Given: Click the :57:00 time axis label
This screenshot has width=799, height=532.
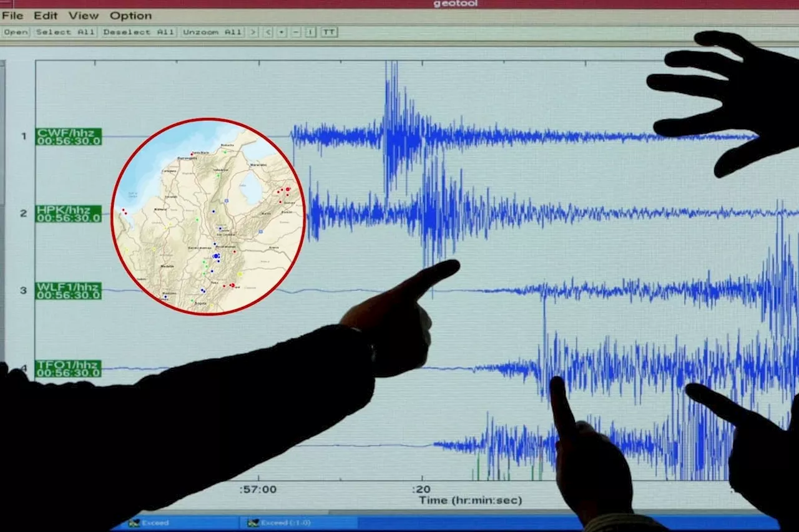Looking at the screenshot, I should click(x=258, y=489).
